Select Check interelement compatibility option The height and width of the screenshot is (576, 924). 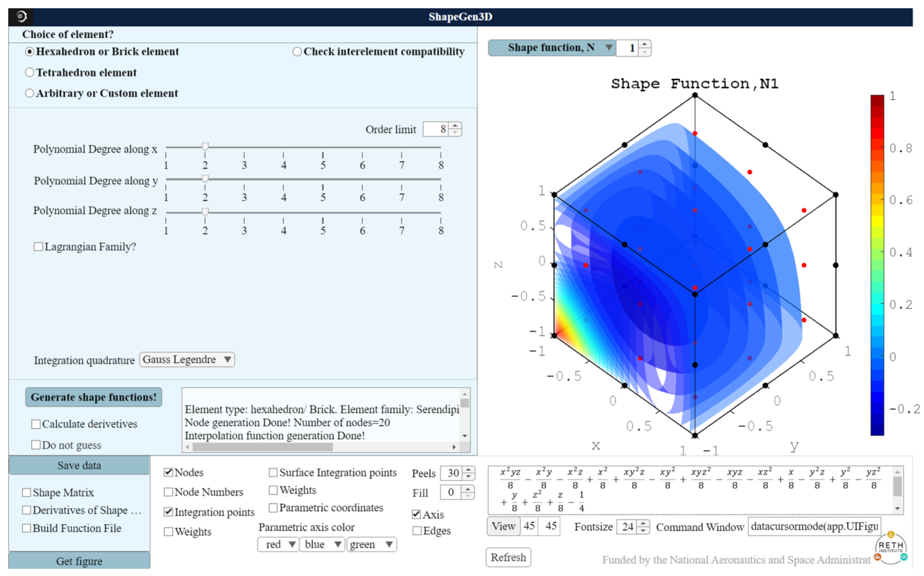[297, 51]
